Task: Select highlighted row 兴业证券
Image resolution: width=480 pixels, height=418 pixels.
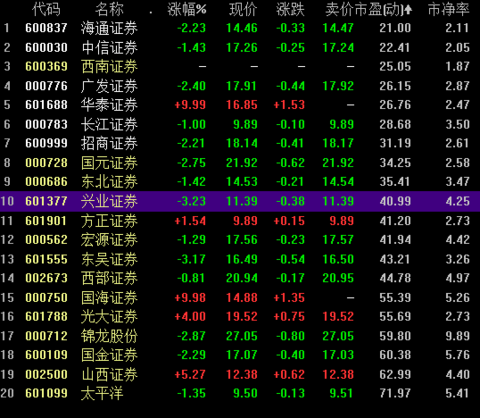Action: 240,201
